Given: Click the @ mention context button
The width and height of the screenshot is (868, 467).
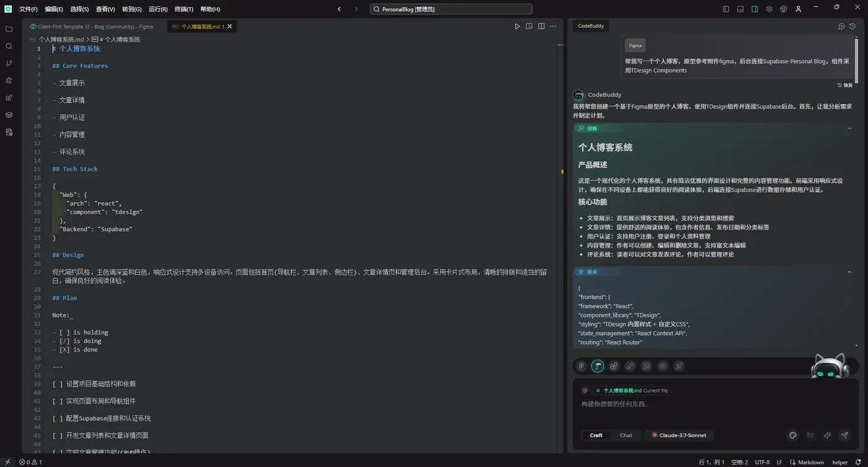Looking at the screenshot, I should [585, 391].
